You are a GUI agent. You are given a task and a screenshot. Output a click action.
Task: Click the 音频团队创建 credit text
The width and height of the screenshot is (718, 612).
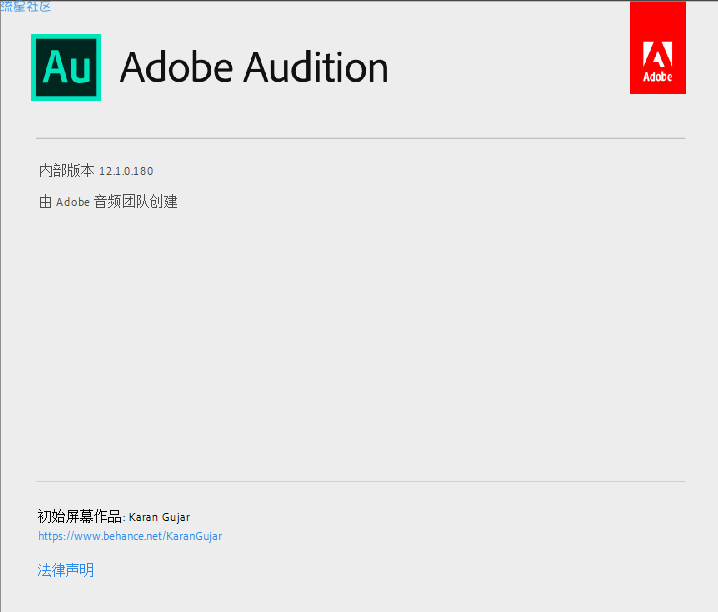[x=136, y=201]
